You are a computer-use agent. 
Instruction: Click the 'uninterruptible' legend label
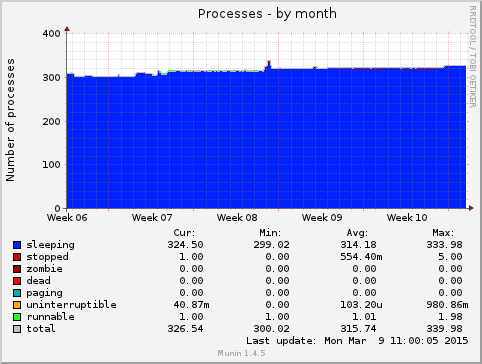[71, 305]
